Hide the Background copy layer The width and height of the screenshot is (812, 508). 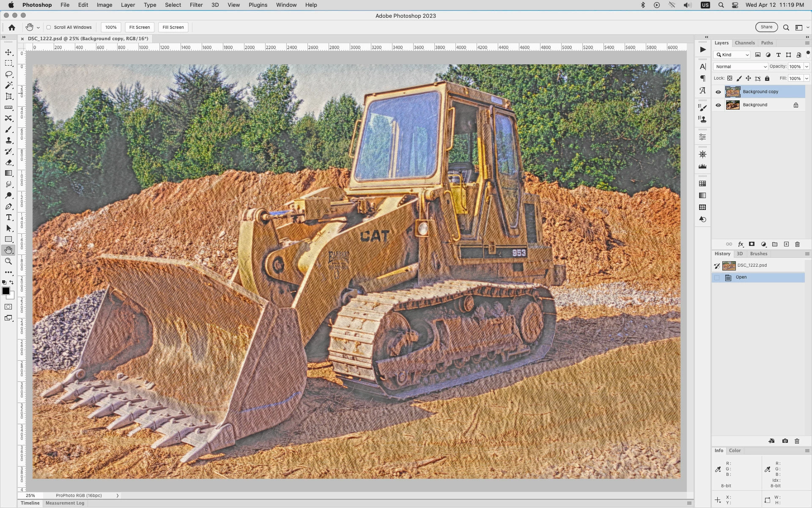click(x=718, y=92)
